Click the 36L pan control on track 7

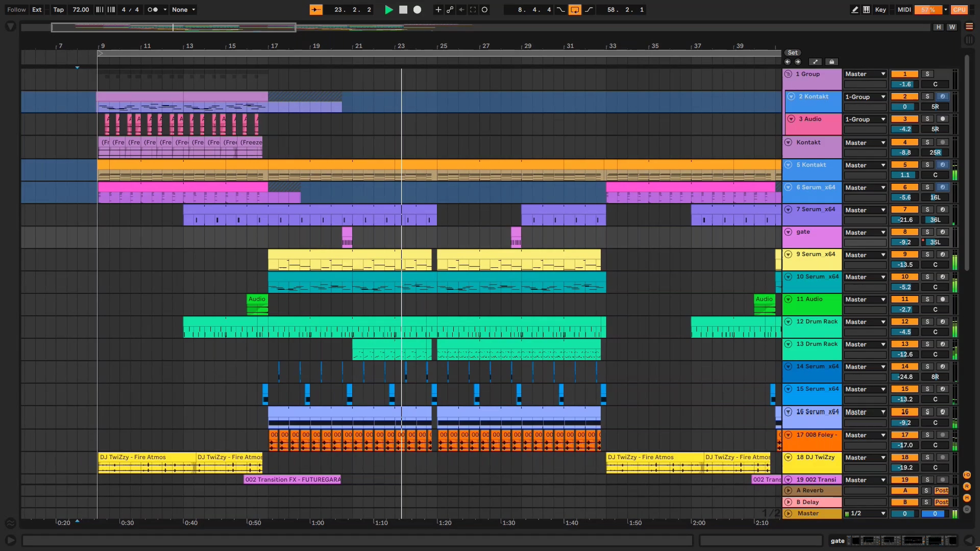pyautogui.click(x=935, y=220)
